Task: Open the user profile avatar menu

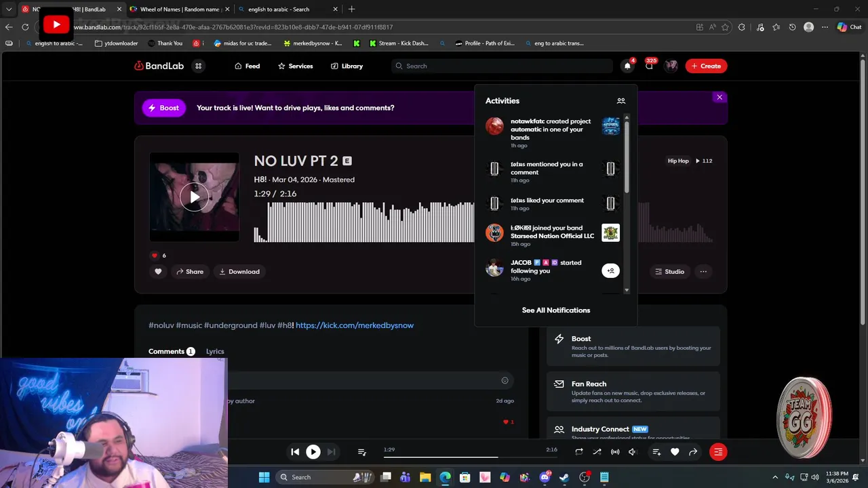Action: (x=671, y=66)
